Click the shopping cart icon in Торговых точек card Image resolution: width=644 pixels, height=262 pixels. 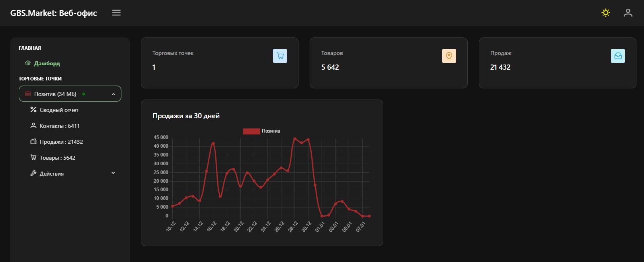point(280,56)
